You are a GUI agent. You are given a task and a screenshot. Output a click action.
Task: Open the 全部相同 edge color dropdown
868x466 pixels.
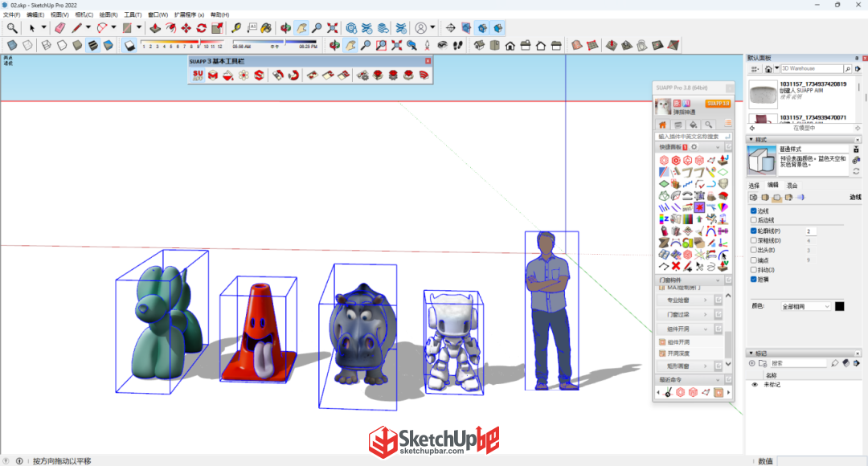[x=805, y=306]
